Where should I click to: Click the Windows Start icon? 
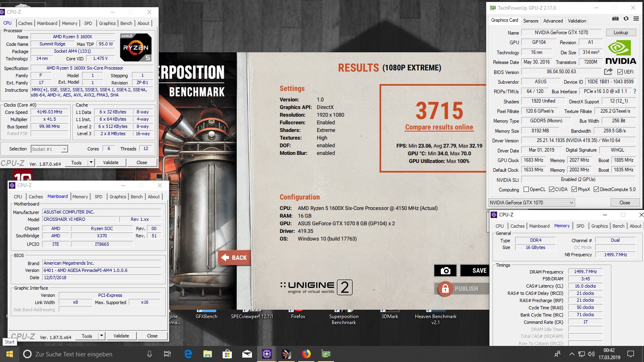tap(10, 354)
